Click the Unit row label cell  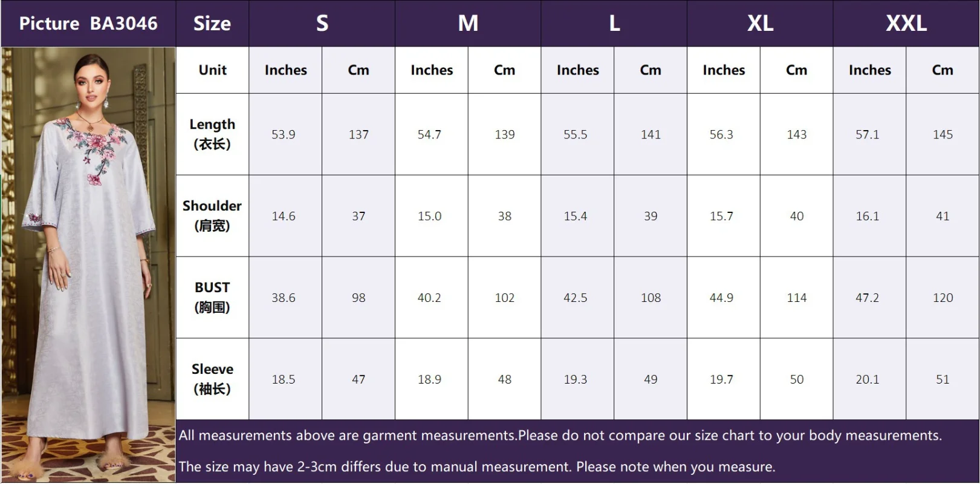click(x=212, y=70)
